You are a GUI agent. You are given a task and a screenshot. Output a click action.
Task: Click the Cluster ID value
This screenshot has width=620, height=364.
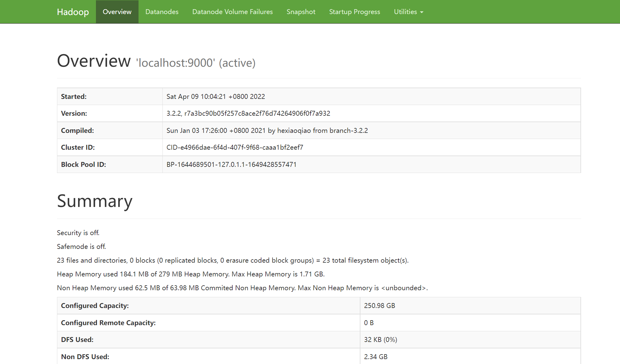pos(234,147)
